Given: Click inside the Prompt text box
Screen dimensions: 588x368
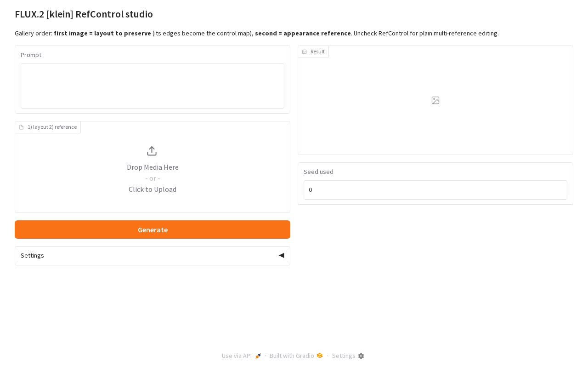Looking at the screenshot, I should [153, 86].
